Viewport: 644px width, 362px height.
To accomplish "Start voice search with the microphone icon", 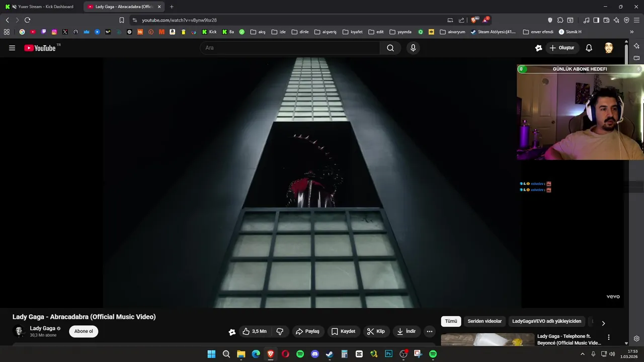I will tap(413, 48).
